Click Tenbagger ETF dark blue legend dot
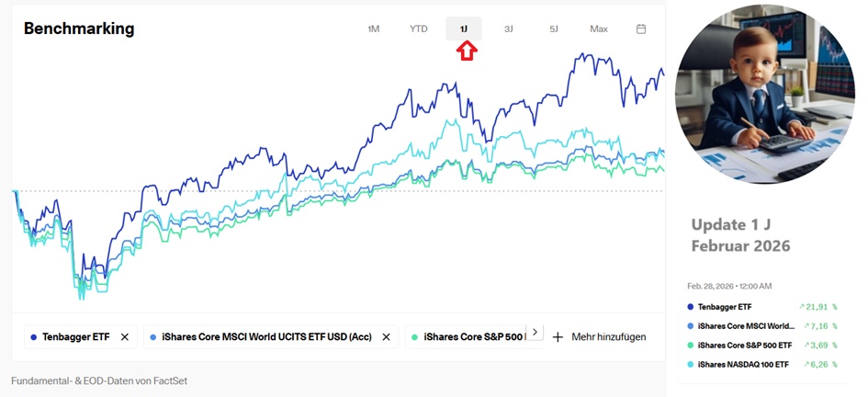Image resolution: width=868 pixels, height=397 pixels. [691, 307]
